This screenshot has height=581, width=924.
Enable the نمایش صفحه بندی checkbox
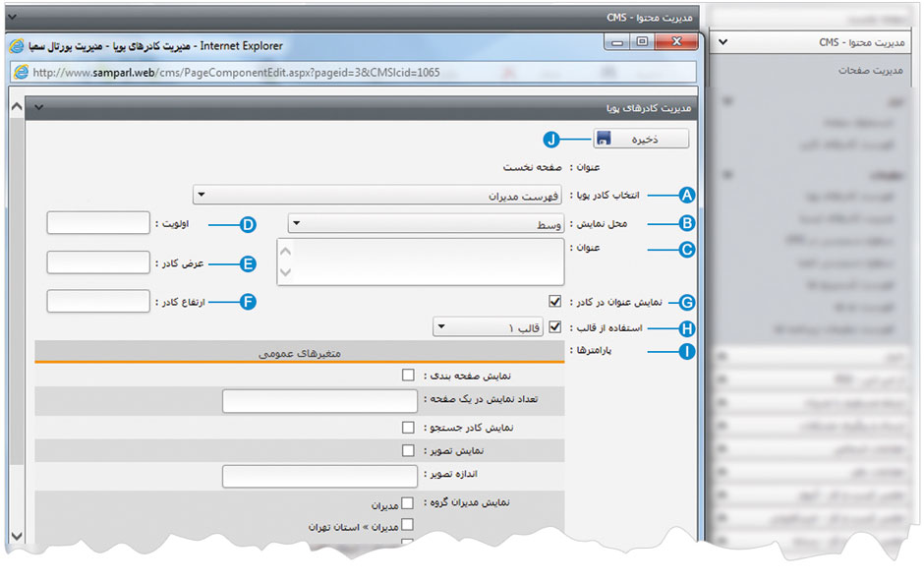tap(408, 375)
